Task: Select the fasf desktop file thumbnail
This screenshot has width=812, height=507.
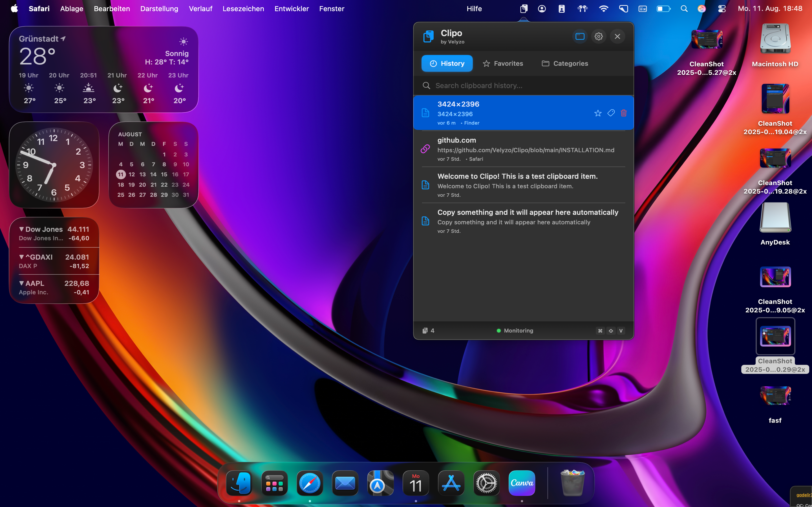Action: tap(775, 396)
